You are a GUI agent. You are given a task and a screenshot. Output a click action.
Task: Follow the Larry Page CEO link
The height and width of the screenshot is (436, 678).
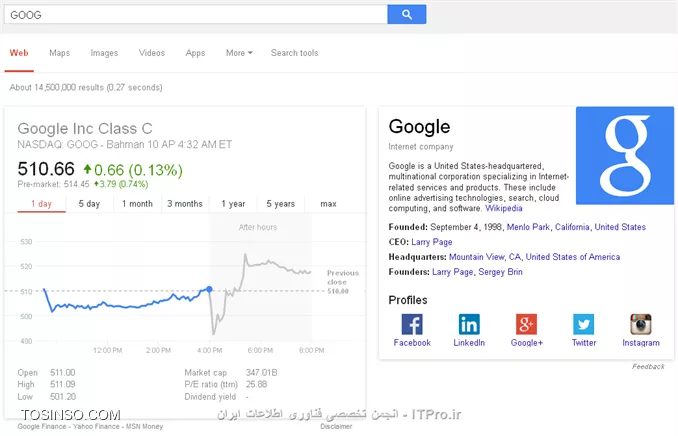point(432,242)
